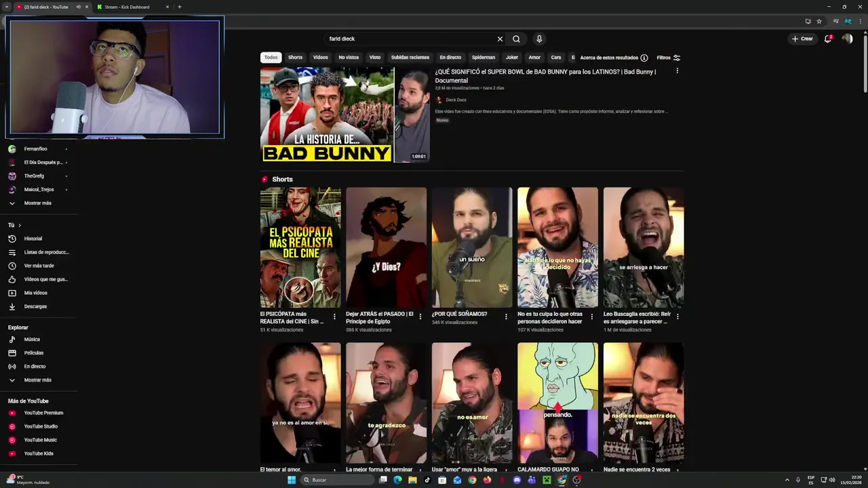Open Filtros search filters
The width and height of the screenshot is (868, 488).
pos(669,58)
